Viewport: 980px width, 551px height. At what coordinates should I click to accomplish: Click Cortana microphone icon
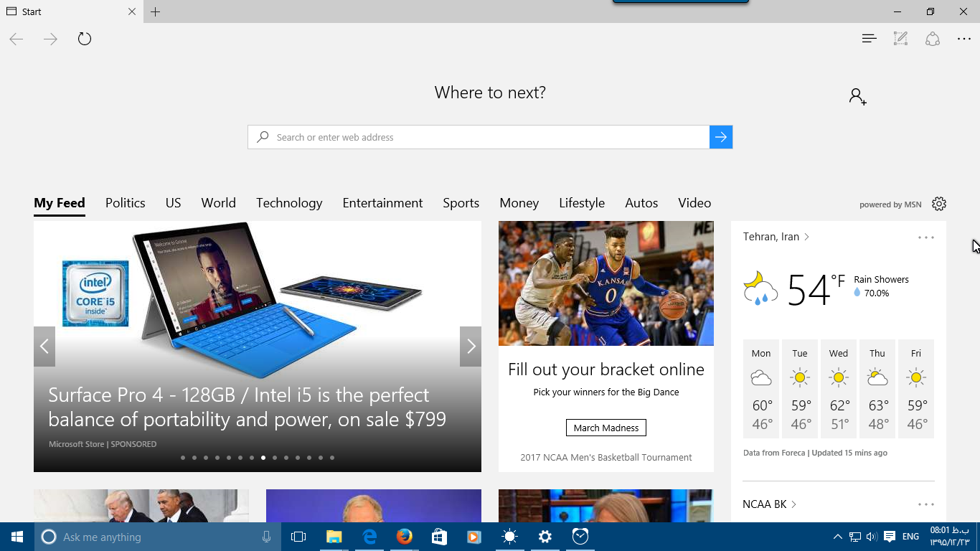[267, 537]
